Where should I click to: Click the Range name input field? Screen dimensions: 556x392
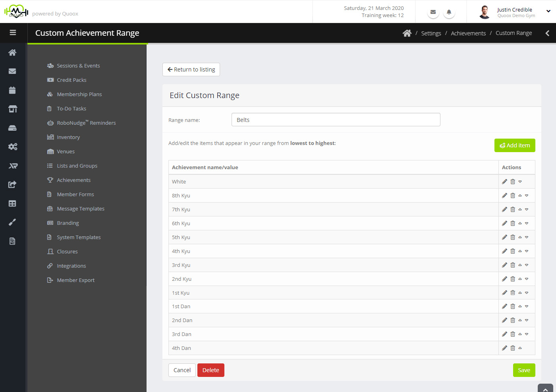click(x=336, y=120)
